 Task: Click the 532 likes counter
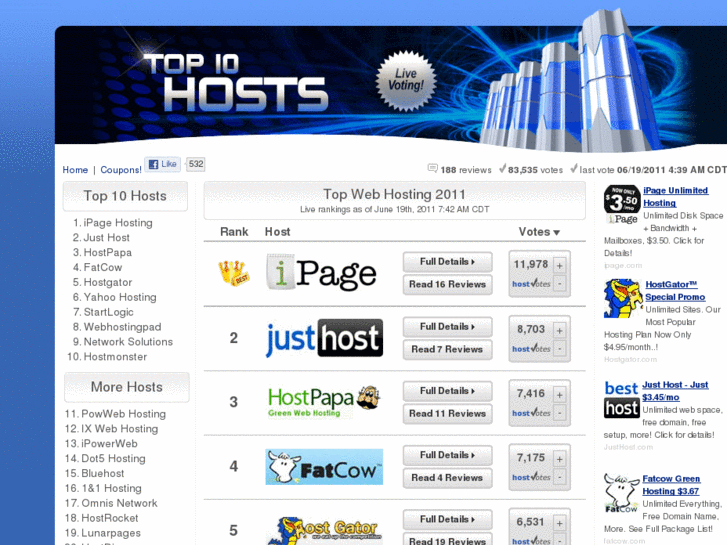(196, 164)
